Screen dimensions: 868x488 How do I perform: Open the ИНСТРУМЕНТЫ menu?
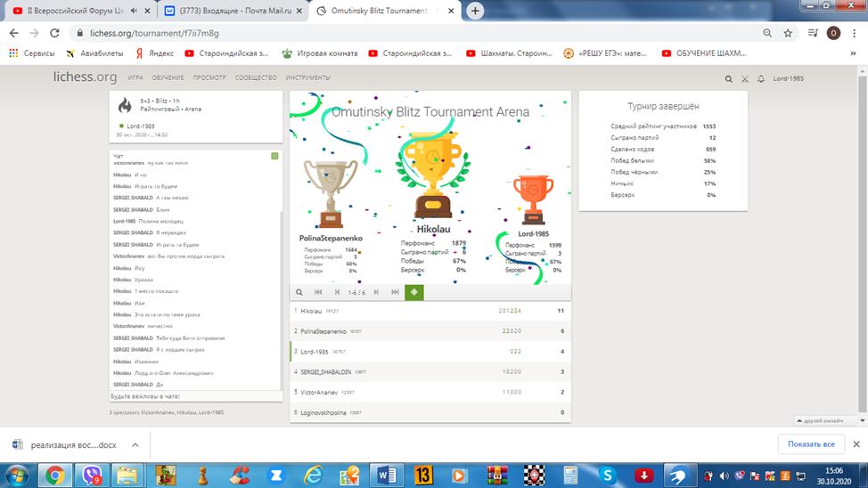tap(308, 78)
